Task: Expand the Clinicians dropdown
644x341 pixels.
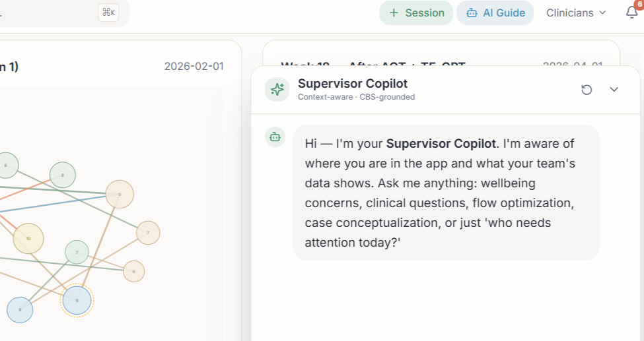Action: pos(576,13)
